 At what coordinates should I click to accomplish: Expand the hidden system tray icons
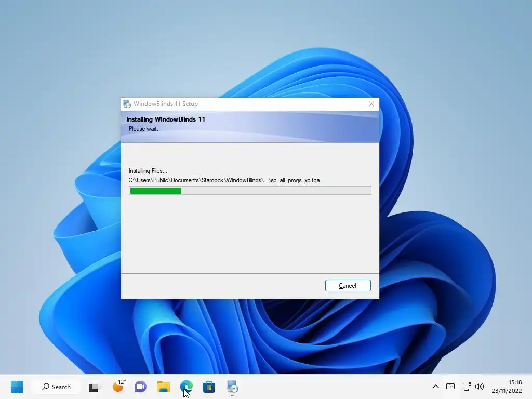(x=436, y=387)
